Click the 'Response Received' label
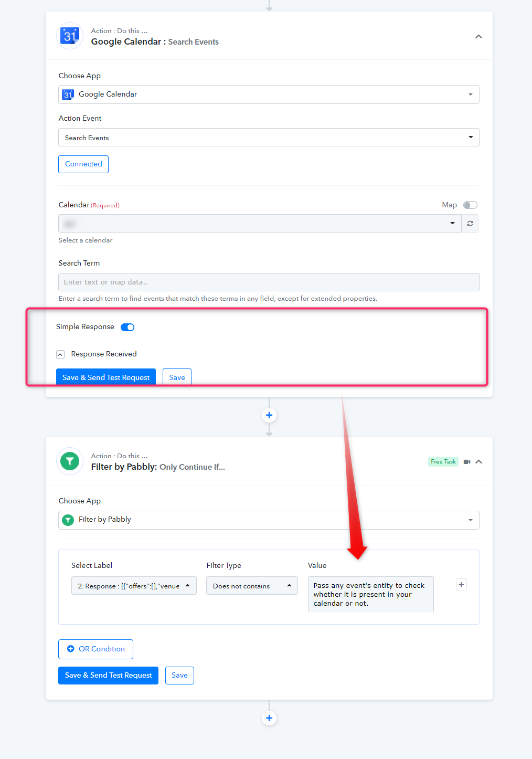532x759 pixels. [104, 354]
